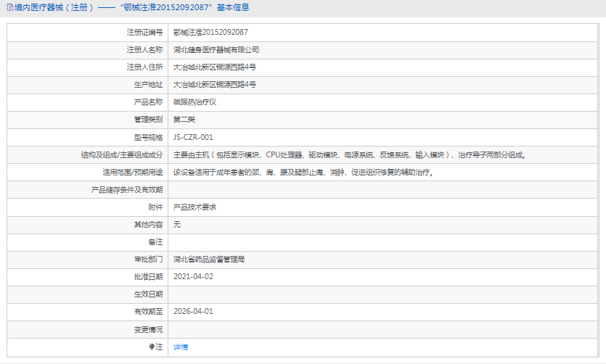Viewport: 606px width, 364px height.
Task: Click the label 结构及组成/主要组成成分
Action: 122,155
